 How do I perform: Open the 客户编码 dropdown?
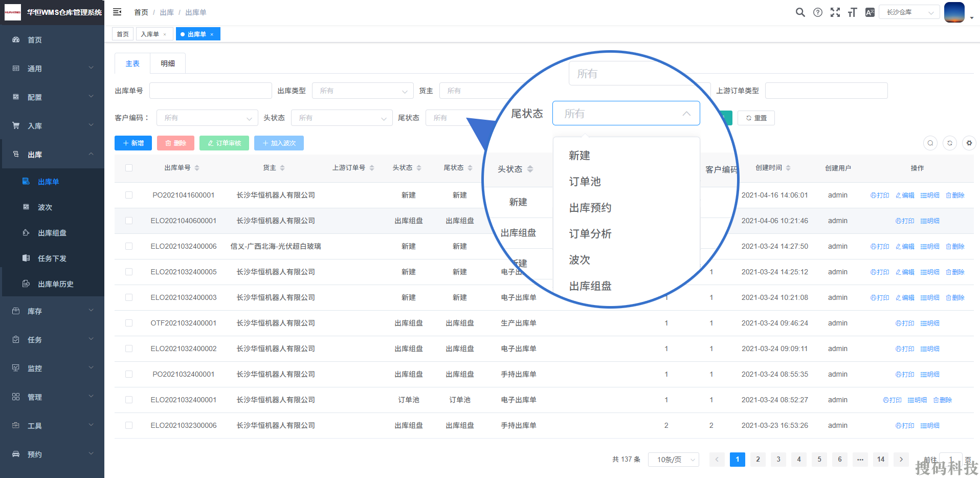coord(207,118)
